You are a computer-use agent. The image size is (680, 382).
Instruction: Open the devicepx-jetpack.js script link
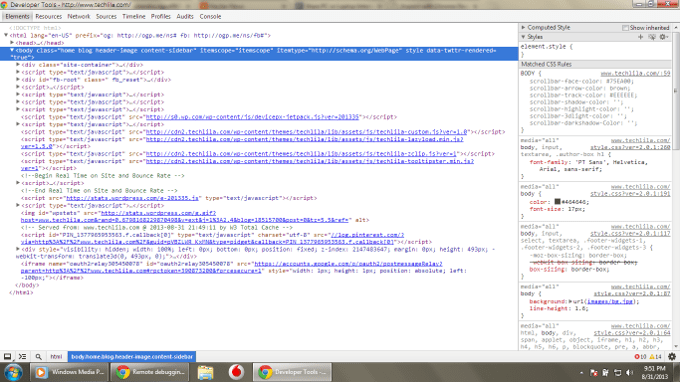point(252,117)
